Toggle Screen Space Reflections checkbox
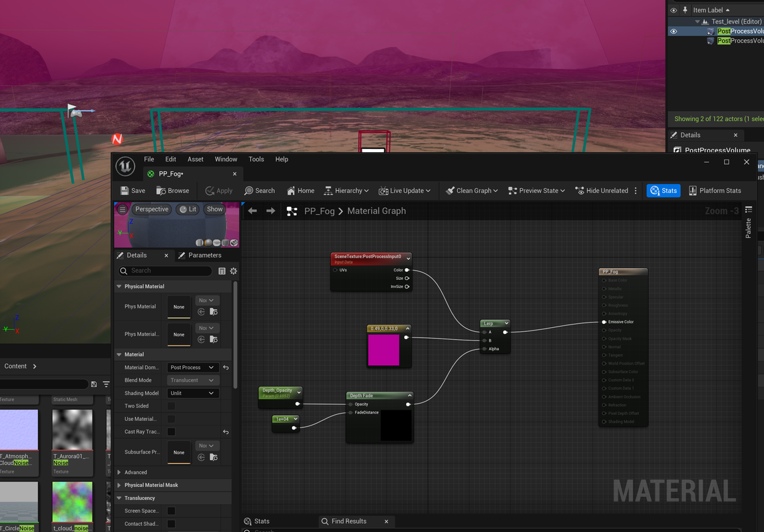This screenshot has height=532, width=764. tap(171, 511)
